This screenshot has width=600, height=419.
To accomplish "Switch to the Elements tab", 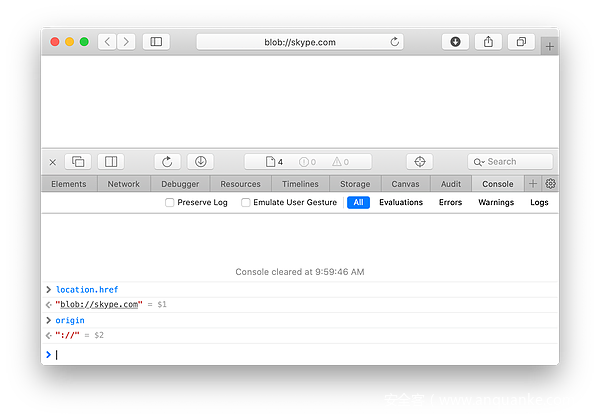I will coord(69,184).
